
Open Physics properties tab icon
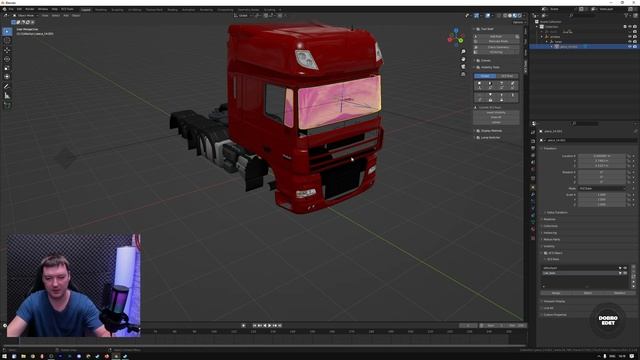(x=533, y=208)
